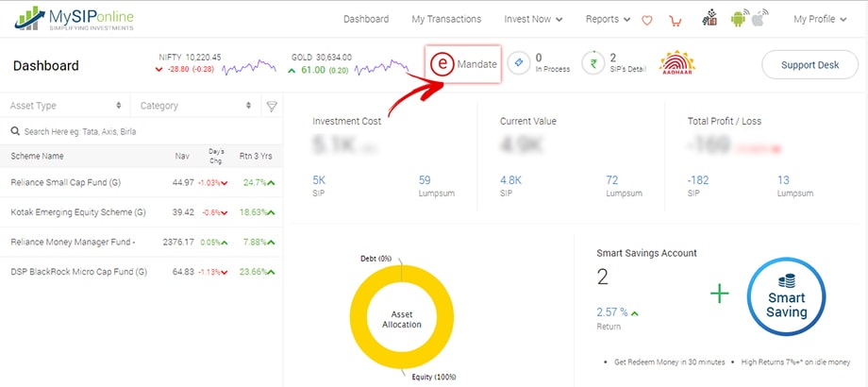Expand the My Profile menu
This screenshot has height=387, width=868.
[x=820, y=19]
